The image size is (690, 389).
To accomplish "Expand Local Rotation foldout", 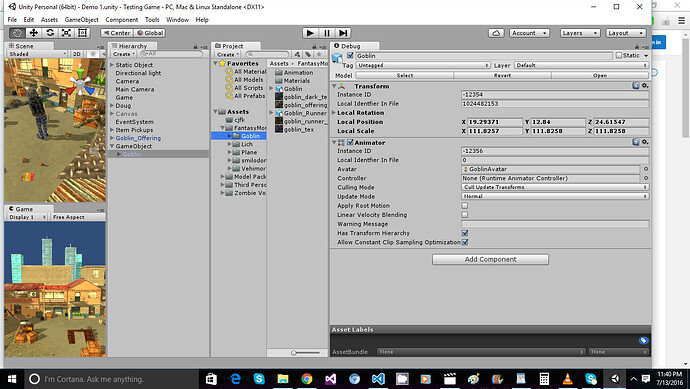I will 334,113.
